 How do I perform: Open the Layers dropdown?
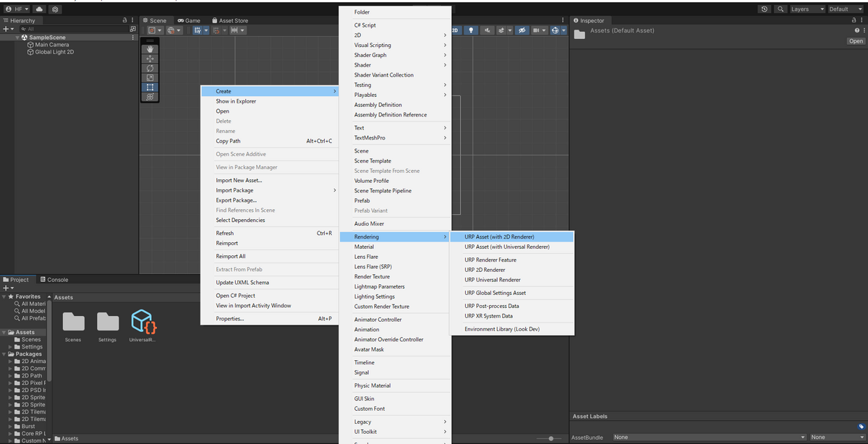[x=808, y=9]
